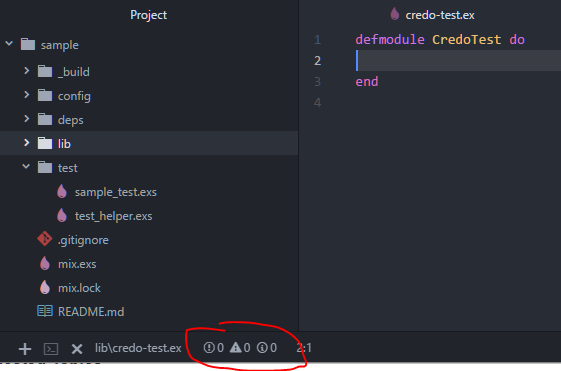Click the plus icon in the status bar
This screenshot has height=371, width=561.
tap(25, 348)
